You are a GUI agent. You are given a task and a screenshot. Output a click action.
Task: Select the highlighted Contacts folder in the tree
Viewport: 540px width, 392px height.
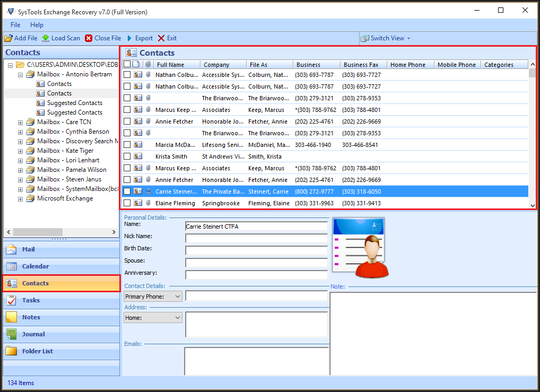(59, 93)
